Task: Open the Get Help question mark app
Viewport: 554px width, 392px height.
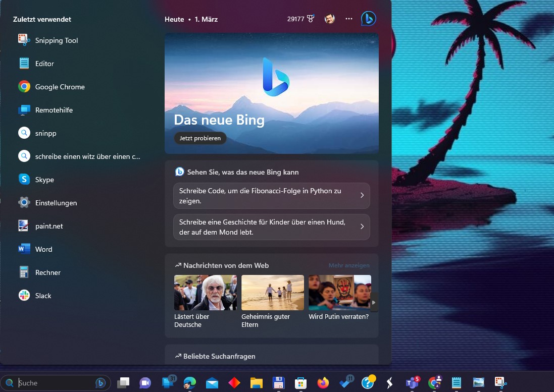Action: coord(368,383)
